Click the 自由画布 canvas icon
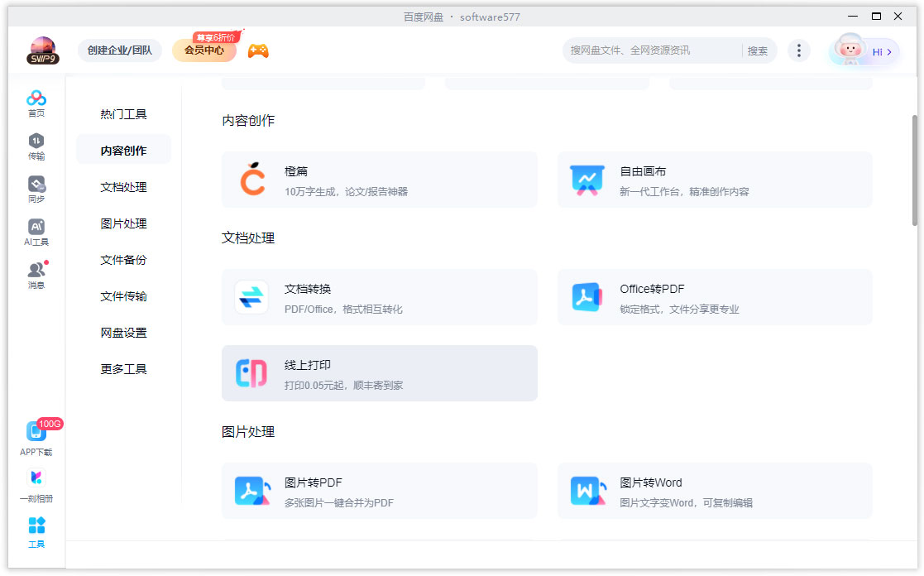This screenshot has height=576, width=924. 587,180
